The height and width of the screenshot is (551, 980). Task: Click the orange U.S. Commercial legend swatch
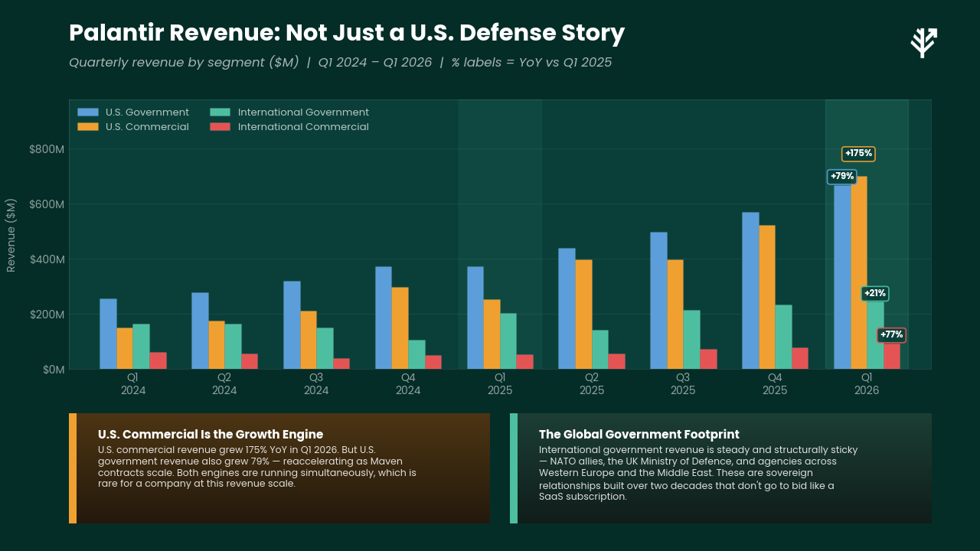point(88,127)
